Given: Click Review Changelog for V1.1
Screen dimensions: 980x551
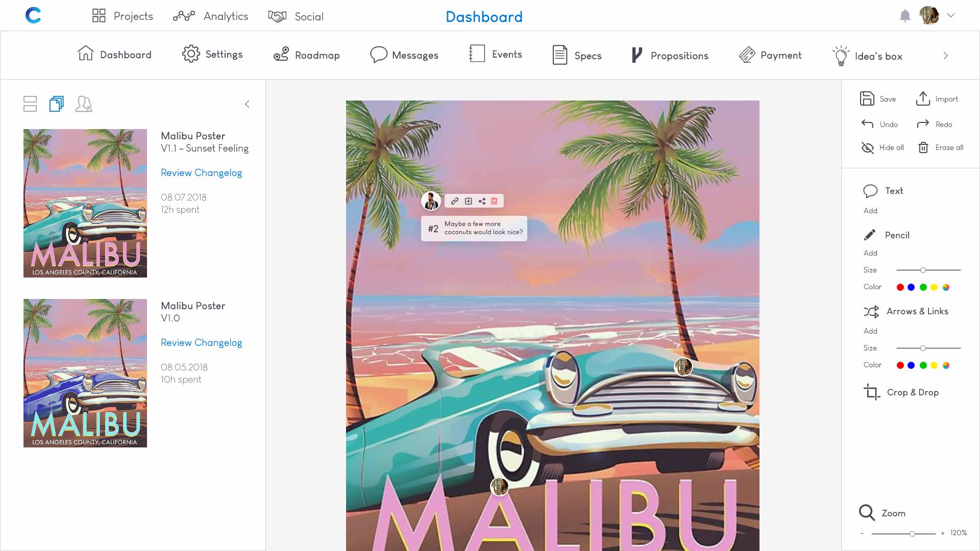Looking at the screenshot, I should point(201,172).
